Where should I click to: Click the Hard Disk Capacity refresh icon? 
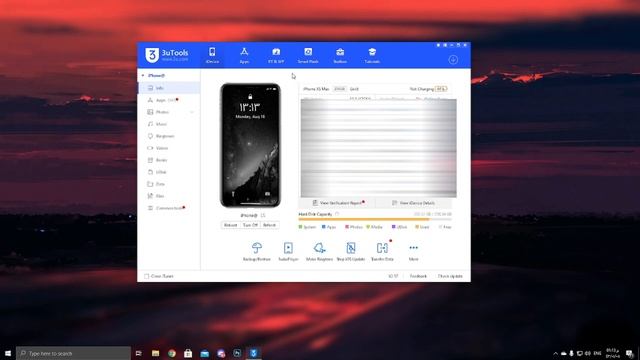point(337,214)
